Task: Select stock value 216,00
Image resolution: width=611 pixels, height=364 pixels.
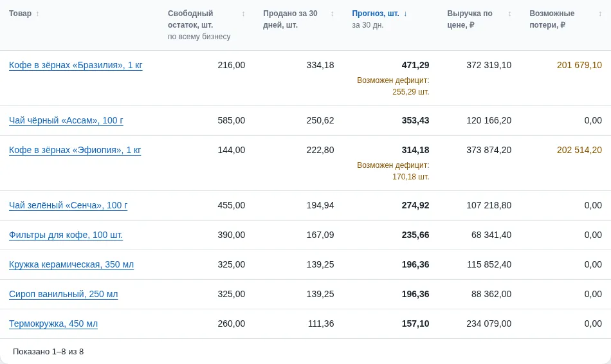Action: pos(232,65)
